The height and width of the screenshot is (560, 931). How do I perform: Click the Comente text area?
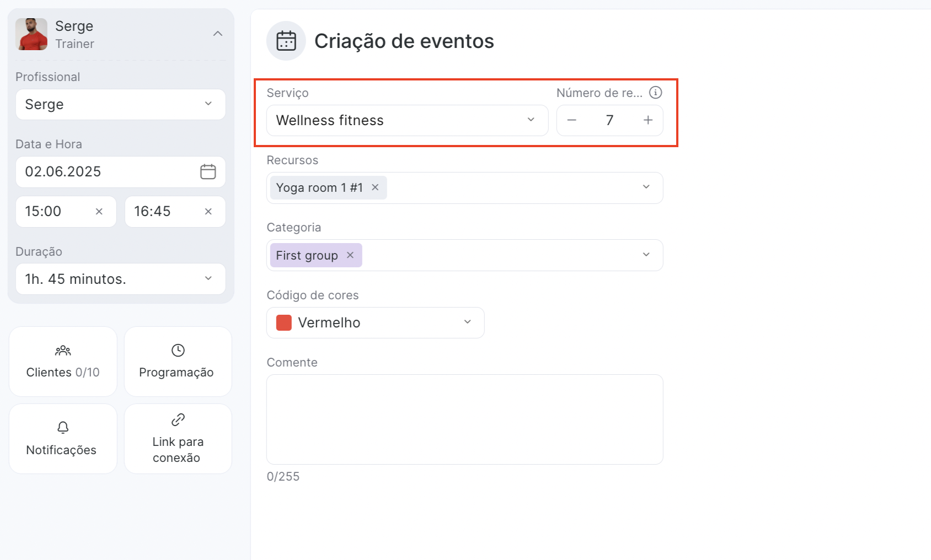tap(464, 419)
